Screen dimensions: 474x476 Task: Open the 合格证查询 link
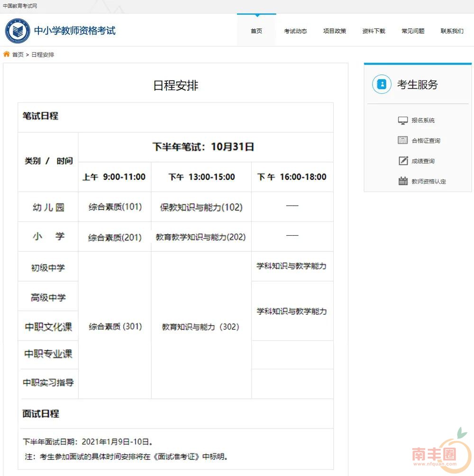tap(426, 141)
